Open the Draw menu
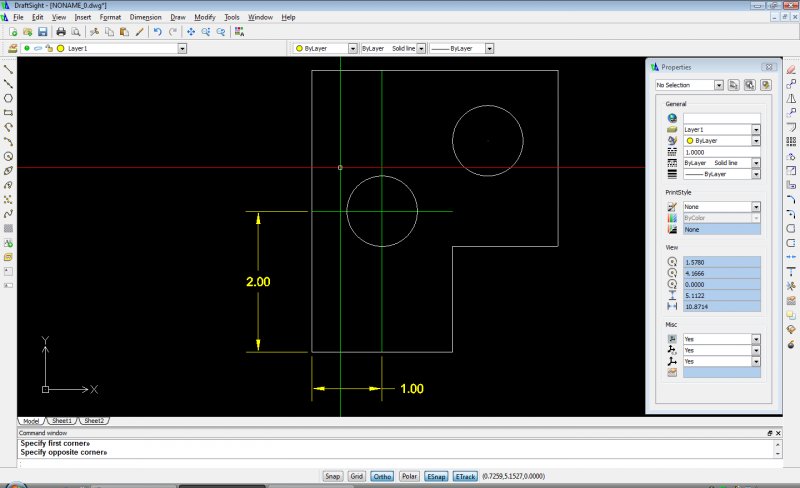Viewport: 800px width, 488px height. (178, 17)
